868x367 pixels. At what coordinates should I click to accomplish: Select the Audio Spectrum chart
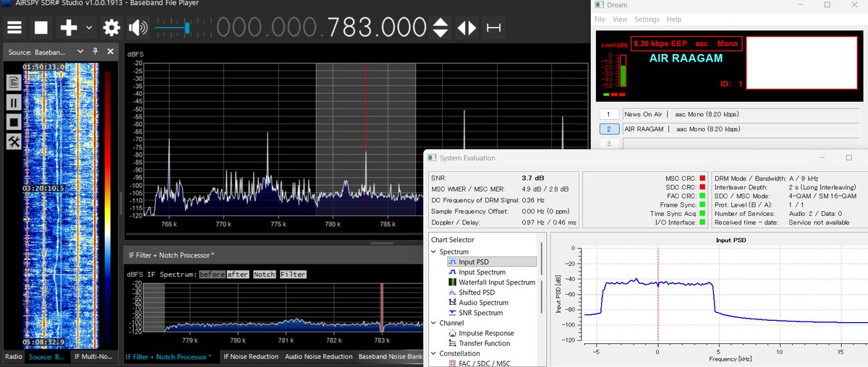(478, 303)
